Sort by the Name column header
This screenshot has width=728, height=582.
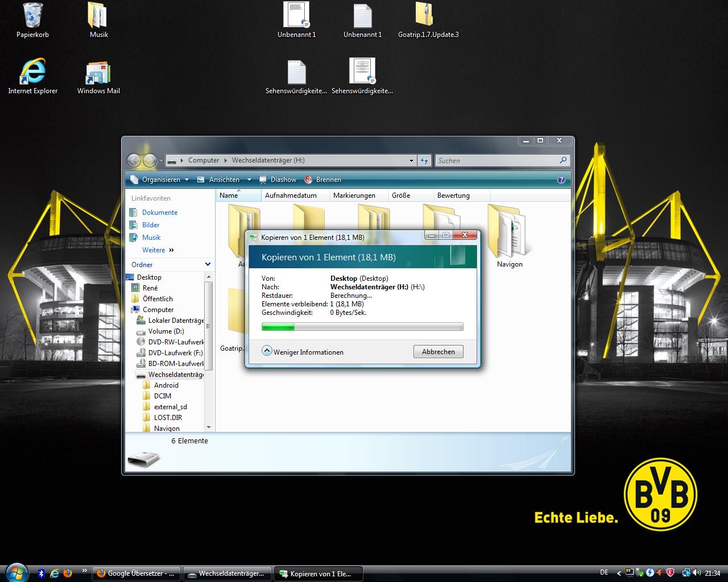(238, 196)
